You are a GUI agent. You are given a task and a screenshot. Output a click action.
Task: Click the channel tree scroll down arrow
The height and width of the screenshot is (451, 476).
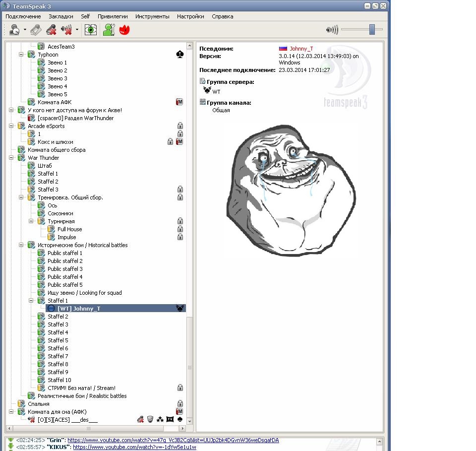click(x=189, y=421)
